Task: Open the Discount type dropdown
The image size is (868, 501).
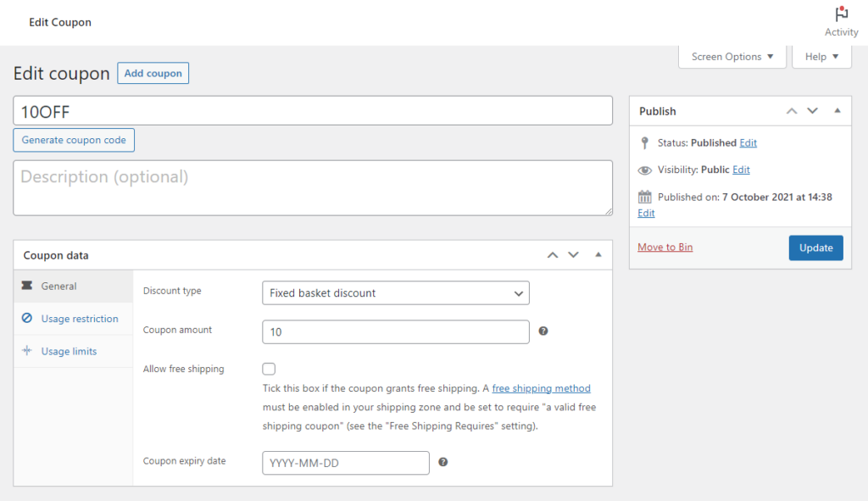Action: click(395, 292)
